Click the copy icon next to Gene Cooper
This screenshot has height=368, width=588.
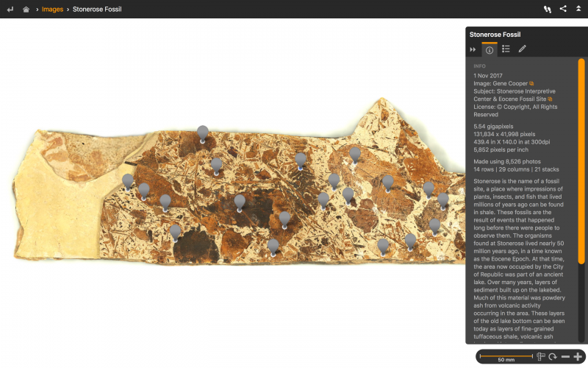[x=532, y=84]
